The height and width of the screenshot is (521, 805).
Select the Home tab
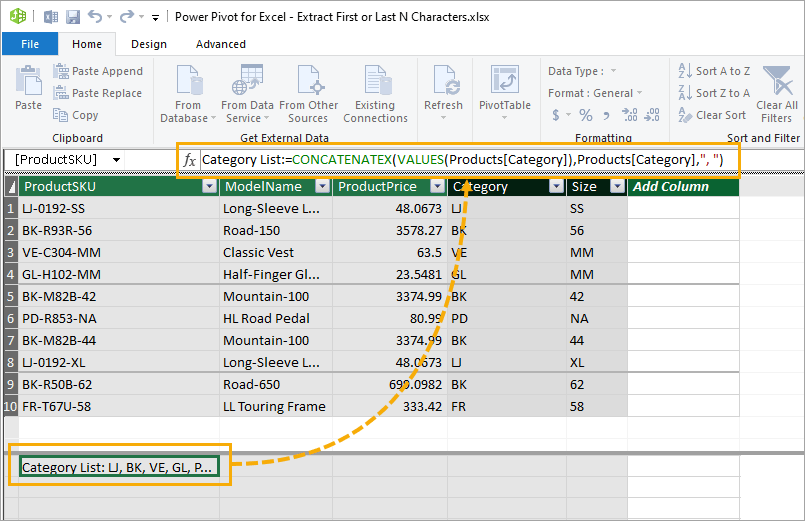click(x=87, y=44)
